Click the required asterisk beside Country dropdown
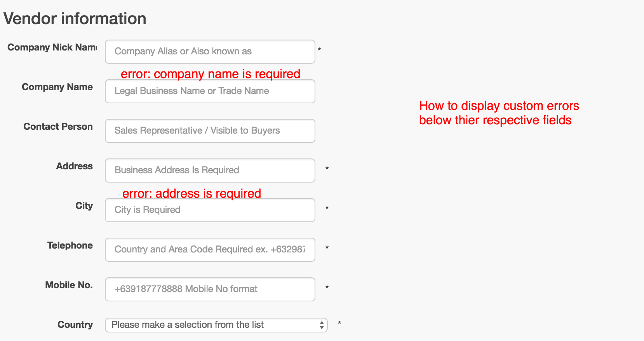Screen dimensions: 644x341 pyautogui.click(x=339, y=323)
